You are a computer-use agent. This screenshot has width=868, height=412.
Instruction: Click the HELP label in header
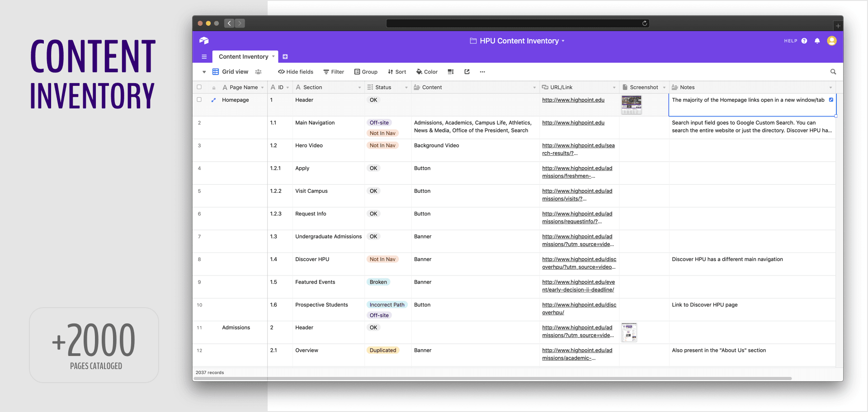pos(791,41)
